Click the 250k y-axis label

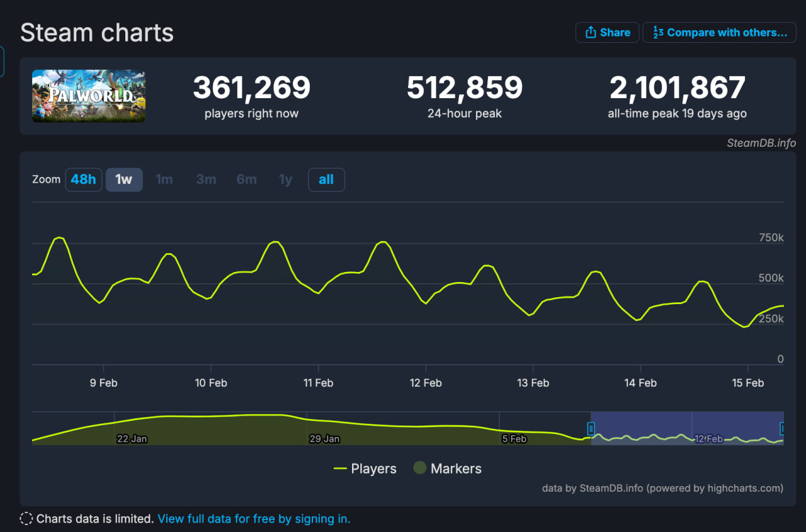click(771, 319)
